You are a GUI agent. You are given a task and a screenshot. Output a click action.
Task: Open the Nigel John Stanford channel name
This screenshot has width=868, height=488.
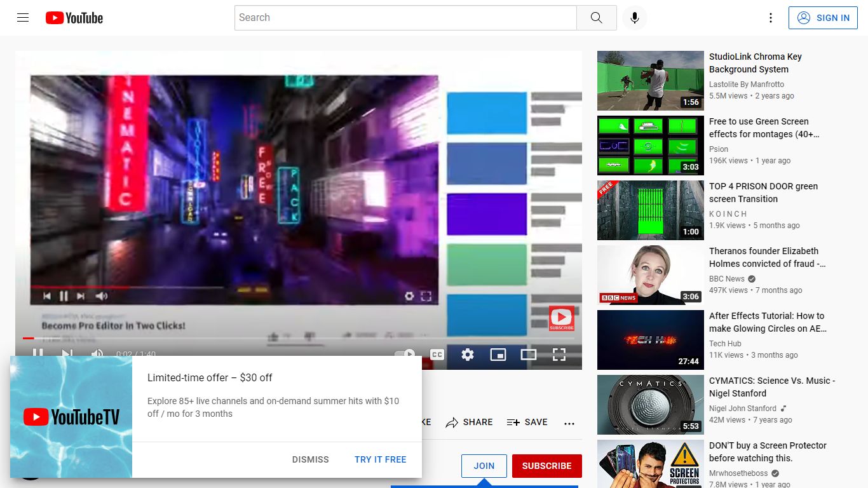[743, 409]
